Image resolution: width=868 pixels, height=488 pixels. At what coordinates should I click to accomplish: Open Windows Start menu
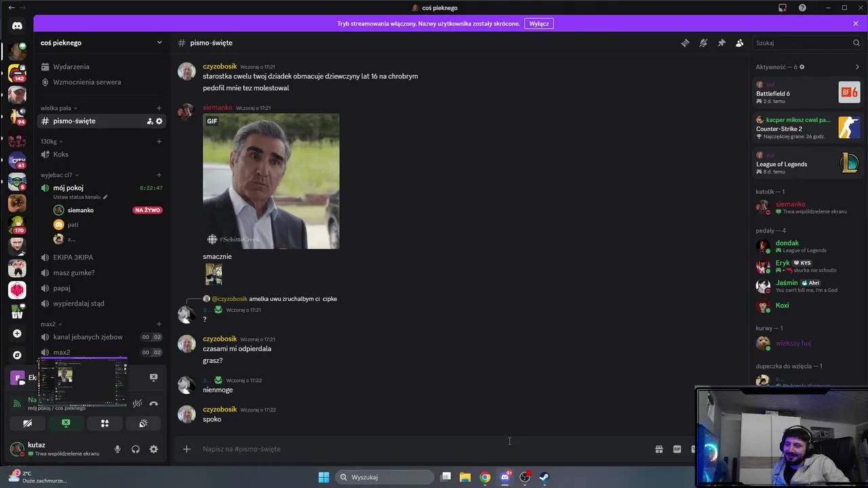[x=323, y=477]
